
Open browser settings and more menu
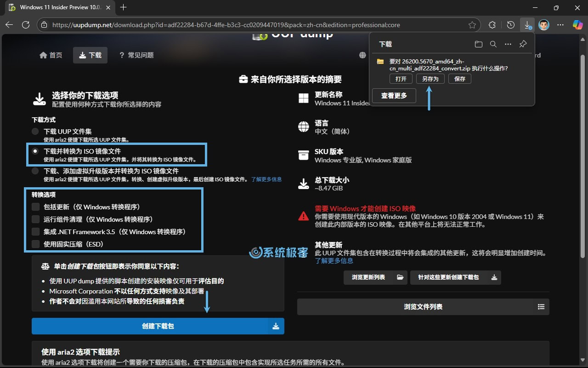(560, 25)
